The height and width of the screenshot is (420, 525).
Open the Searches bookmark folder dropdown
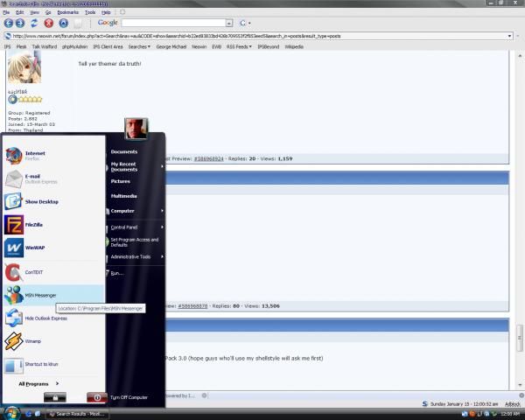coord(139,46)
